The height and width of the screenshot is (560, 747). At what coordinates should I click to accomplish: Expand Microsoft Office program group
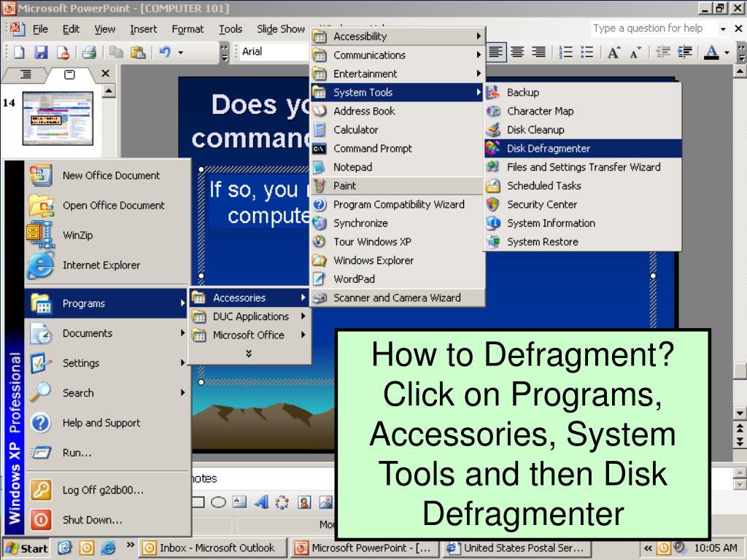[249, 335]
